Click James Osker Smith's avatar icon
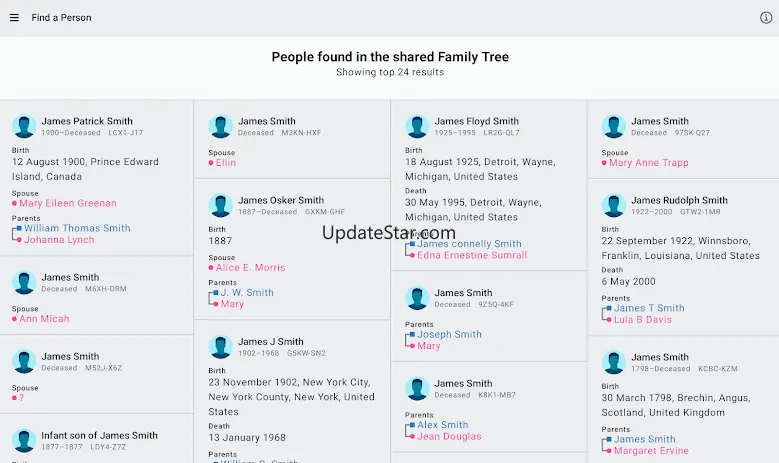Viewport: 779px width, 463px height. pos(221,205)
